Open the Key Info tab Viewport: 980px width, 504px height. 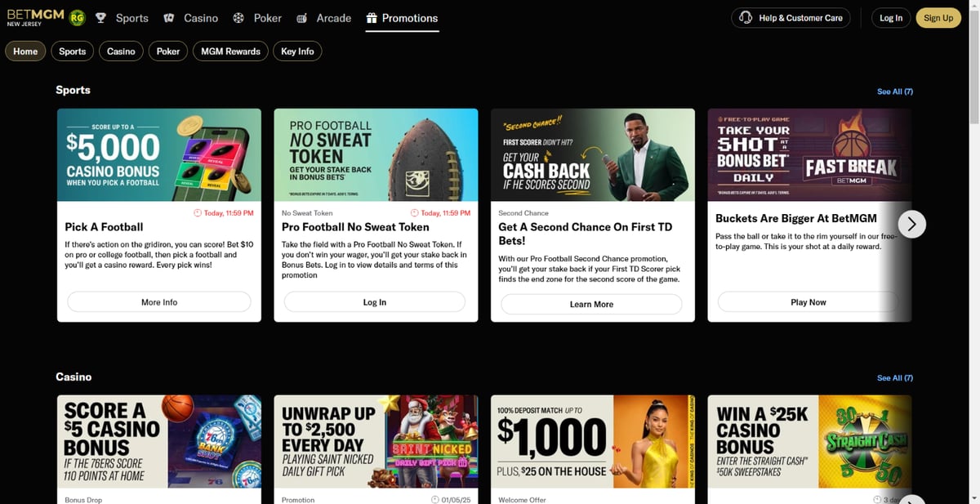[297, 51]
